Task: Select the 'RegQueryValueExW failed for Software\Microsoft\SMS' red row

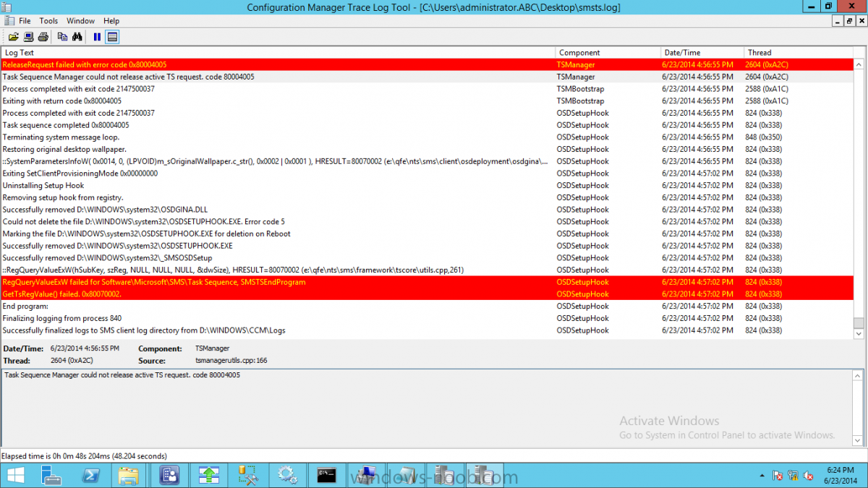Action: coord(427,282)
